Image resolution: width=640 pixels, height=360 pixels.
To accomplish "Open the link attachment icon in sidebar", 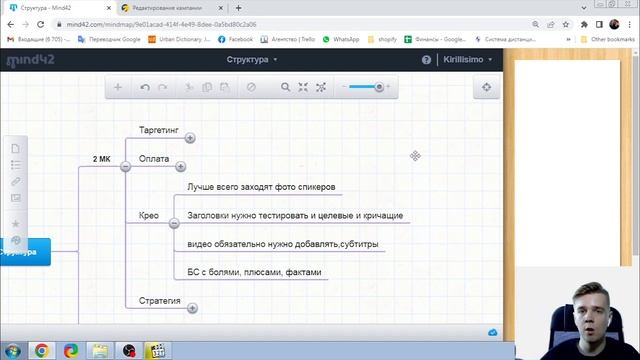I will [16, 181].
